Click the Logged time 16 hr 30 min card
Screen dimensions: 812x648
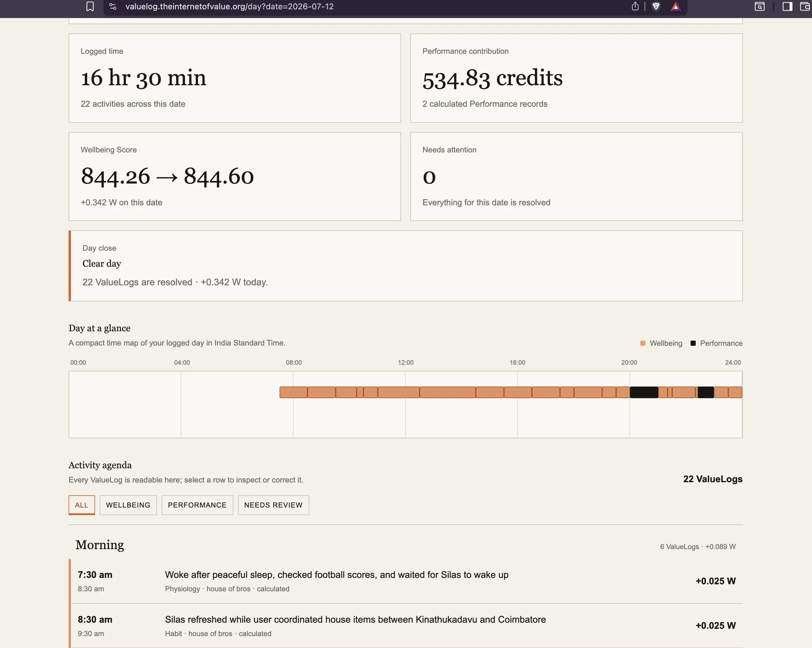pyautogui.click(x=235, y=78)
